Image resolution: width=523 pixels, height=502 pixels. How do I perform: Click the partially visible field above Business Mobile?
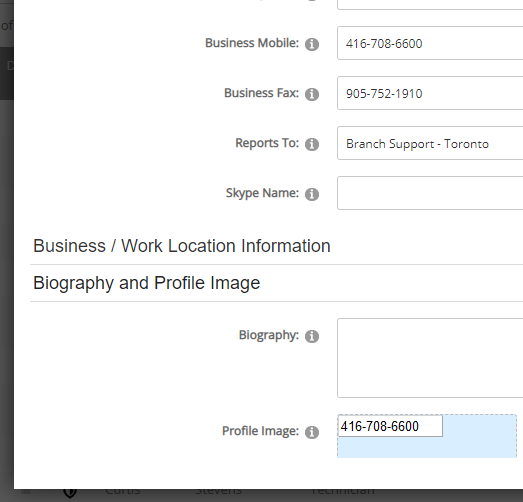430,5
